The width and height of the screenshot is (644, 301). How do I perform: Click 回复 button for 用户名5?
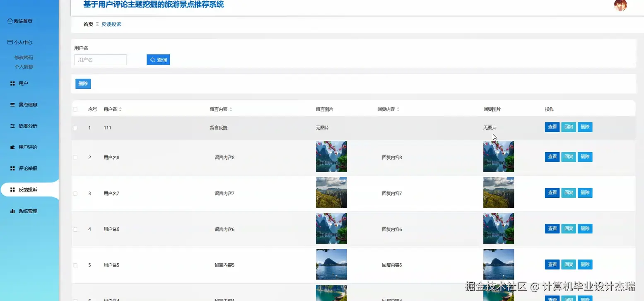point(569,265)
